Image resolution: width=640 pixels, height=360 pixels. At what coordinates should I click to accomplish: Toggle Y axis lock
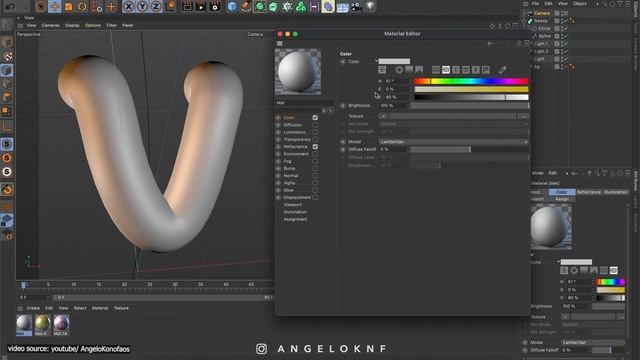[x=142, y=7]
